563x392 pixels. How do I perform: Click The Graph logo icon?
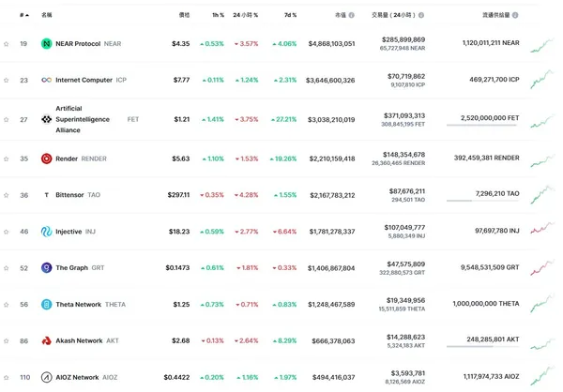47,268
